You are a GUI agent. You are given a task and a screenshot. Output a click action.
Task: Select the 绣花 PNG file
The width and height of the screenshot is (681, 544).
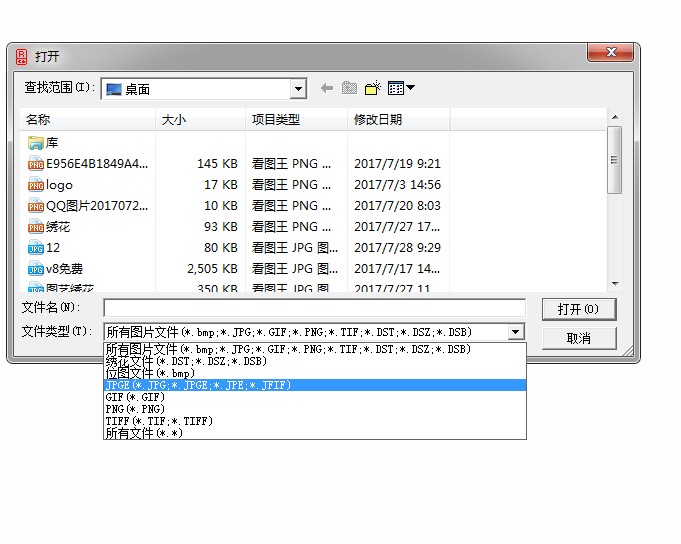coord(36,227)
